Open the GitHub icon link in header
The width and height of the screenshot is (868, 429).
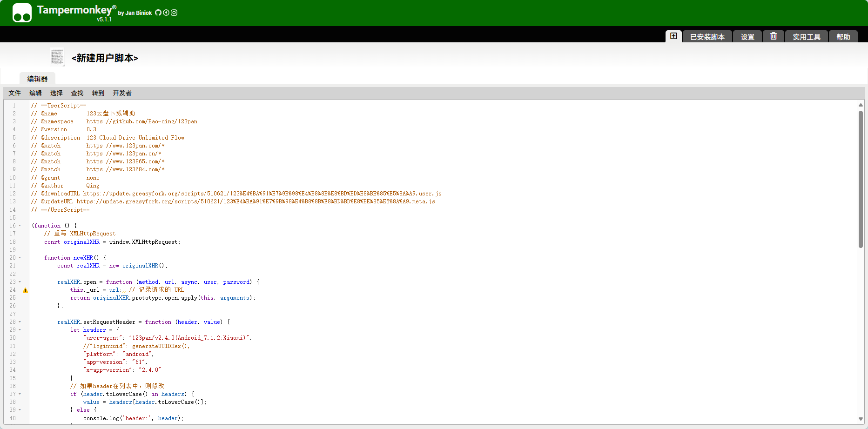coord(158,13)
